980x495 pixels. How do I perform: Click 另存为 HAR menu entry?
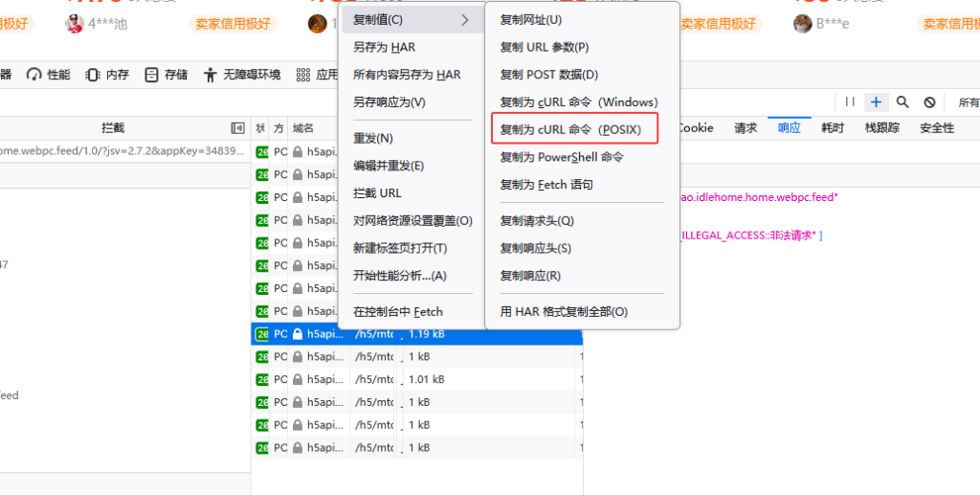point(385,47)
